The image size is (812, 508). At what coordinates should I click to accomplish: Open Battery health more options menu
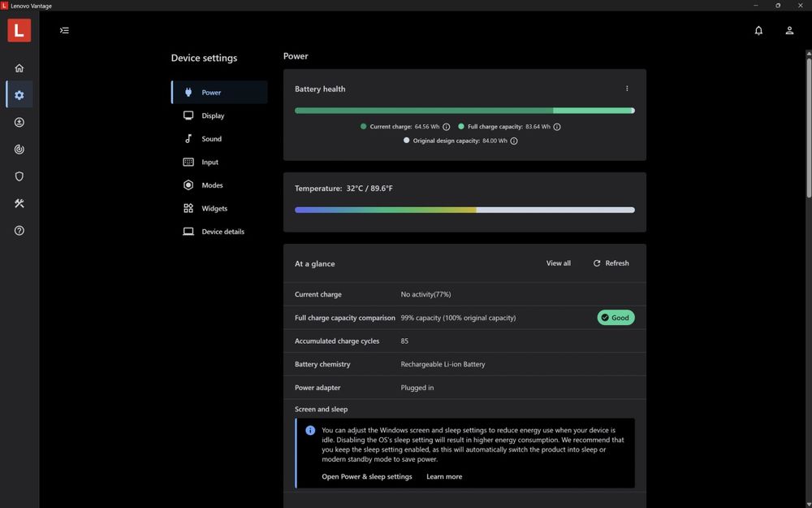click(x=627, y=89)
